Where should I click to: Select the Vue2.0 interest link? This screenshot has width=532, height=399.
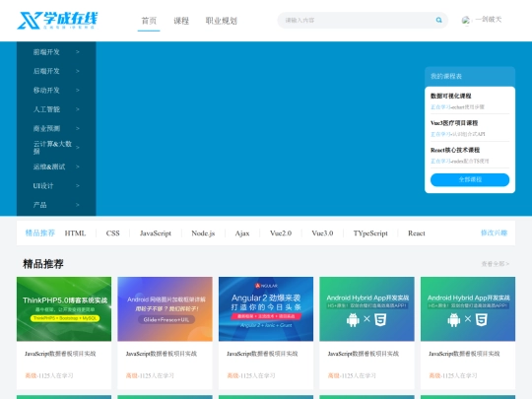tap(281, 233)
